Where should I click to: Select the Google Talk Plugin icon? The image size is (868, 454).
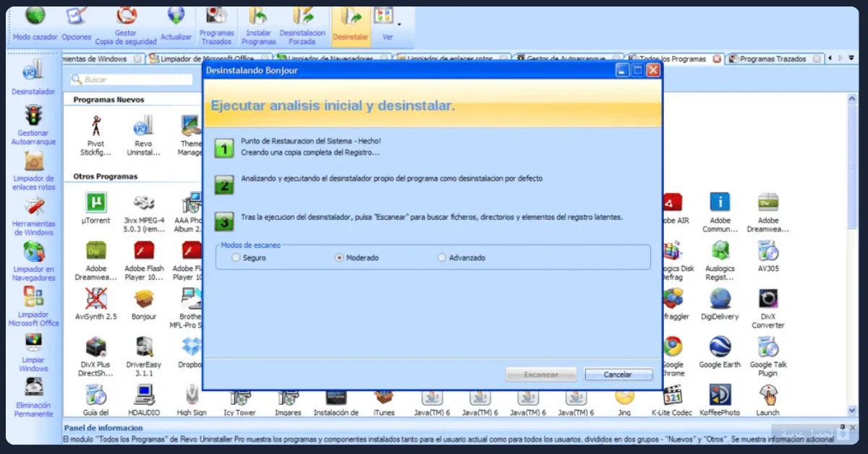coord(767,356)
